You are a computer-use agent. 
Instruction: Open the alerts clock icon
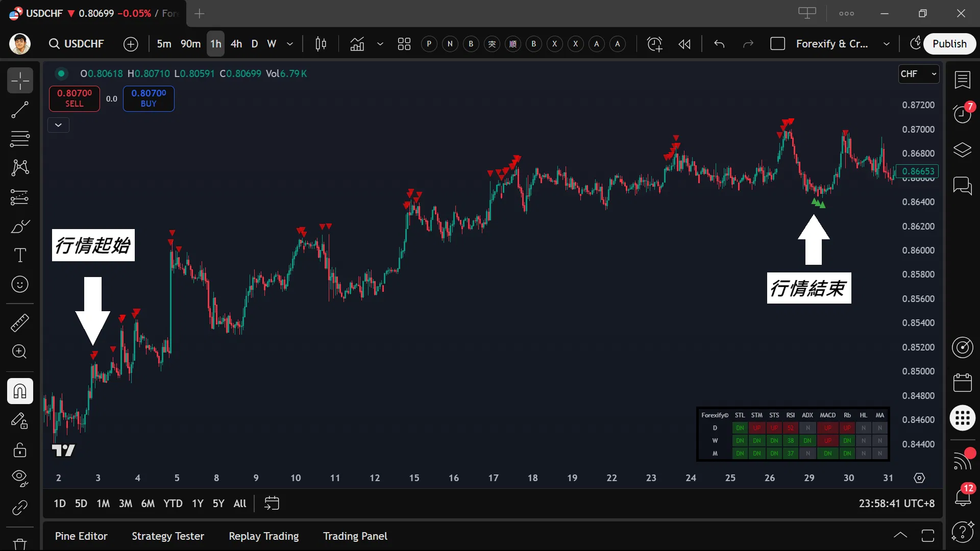click(963, 114)
